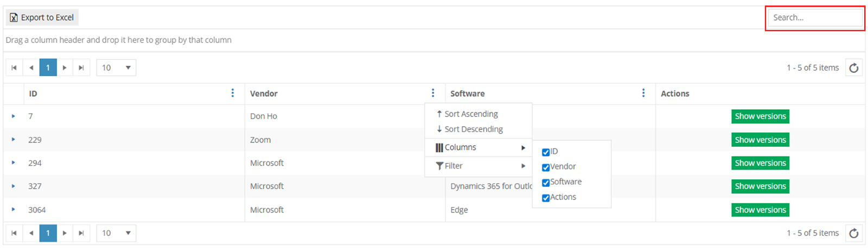
Task: Toggle the Actions column checkbox
Action: click(546, 198)
